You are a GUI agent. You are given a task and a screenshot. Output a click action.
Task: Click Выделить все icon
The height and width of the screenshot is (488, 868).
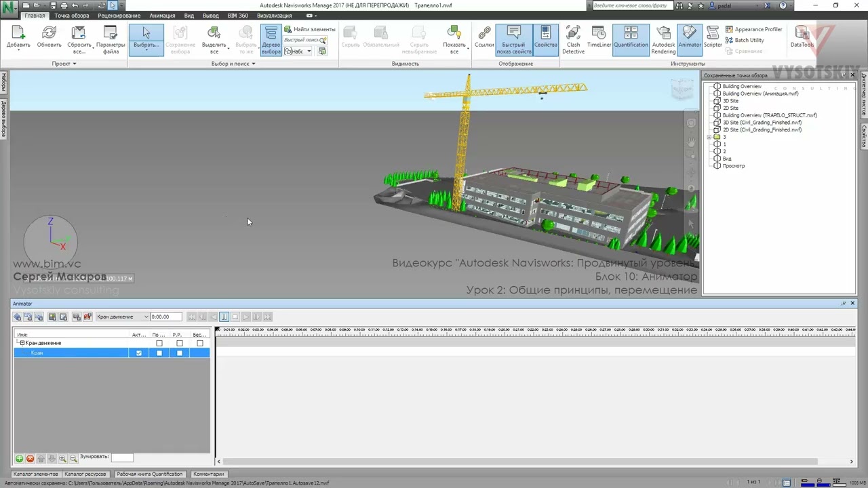214,33
